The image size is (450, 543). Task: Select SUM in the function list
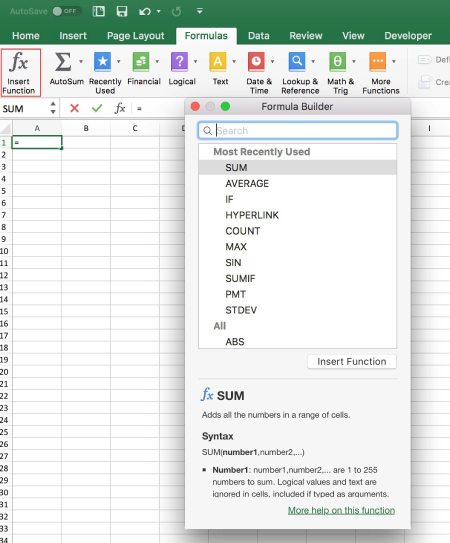pos(298,168)
